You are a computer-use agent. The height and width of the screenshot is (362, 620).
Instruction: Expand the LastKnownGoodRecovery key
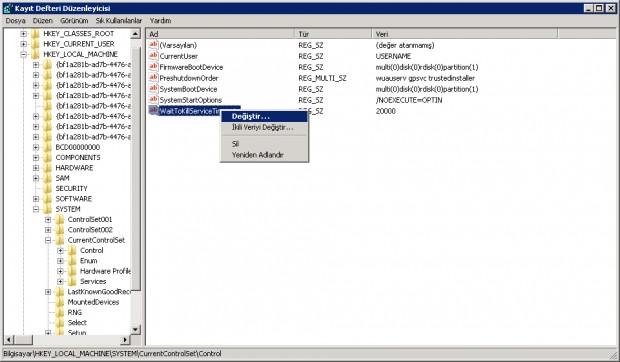pyautogui.click(x=48, y=292)
